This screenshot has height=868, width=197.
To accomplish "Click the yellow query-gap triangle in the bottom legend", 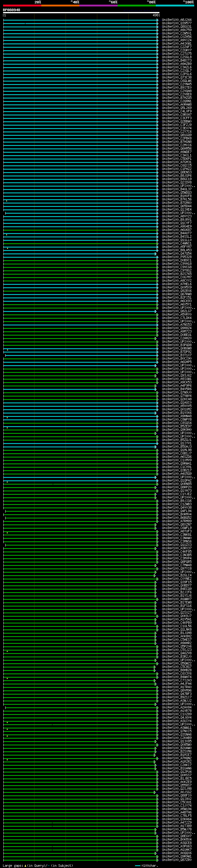I will click(25, 865).
